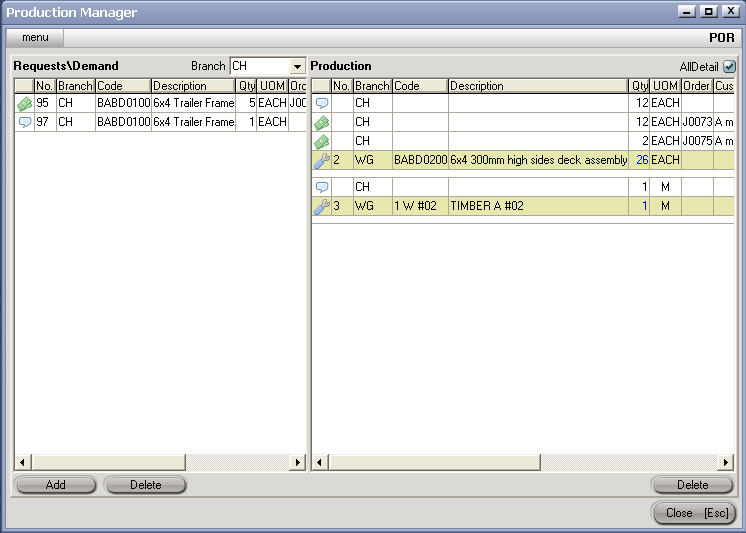Click 6x4 Trailer Frame in request 97 row
This screenshot has height=533, width=746.
point(193,122)
